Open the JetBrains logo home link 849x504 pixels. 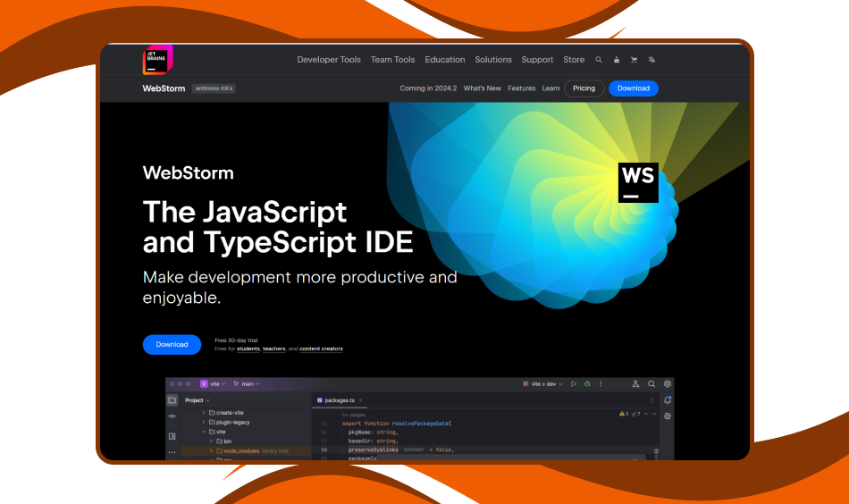[157, 60]
